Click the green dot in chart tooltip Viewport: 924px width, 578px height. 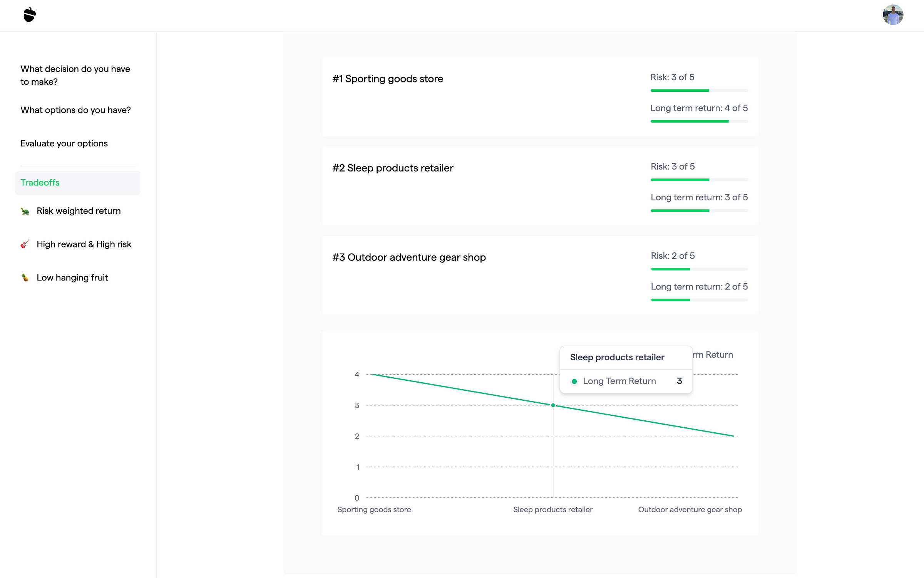pyautogui.click(x=574, y=381)
